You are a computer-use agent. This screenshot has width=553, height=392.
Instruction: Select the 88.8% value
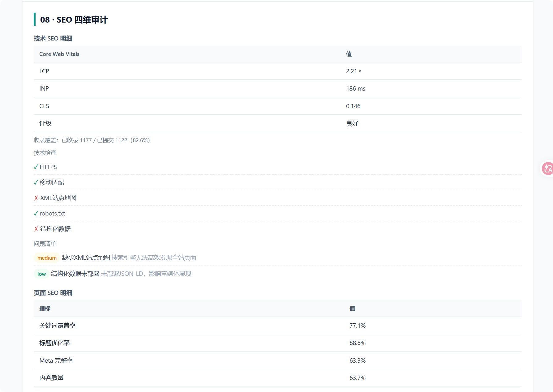coord(358,343)
